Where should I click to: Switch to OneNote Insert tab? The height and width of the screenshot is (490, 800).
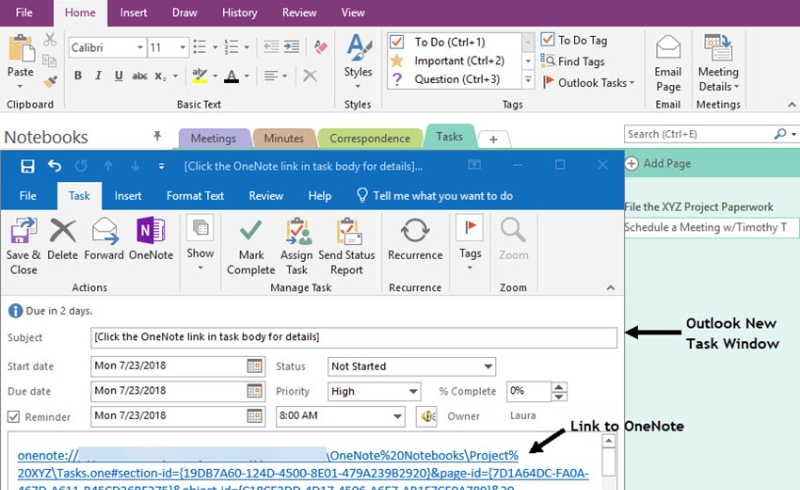click(133, 12)
